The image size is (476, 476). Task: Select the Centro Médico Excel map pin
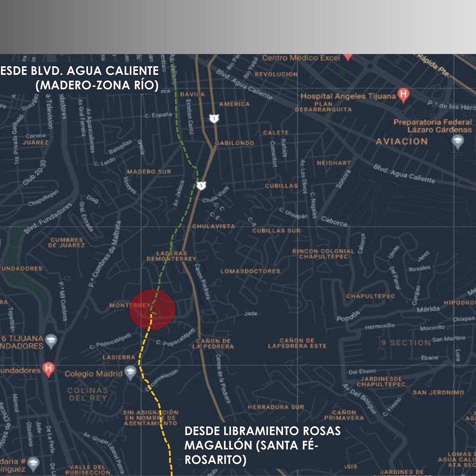348,57
